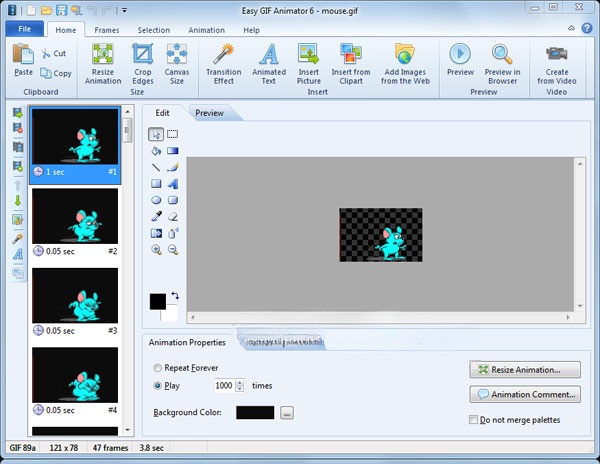
Task: Select the ellipse shape tool
Action: pos(156,200)
